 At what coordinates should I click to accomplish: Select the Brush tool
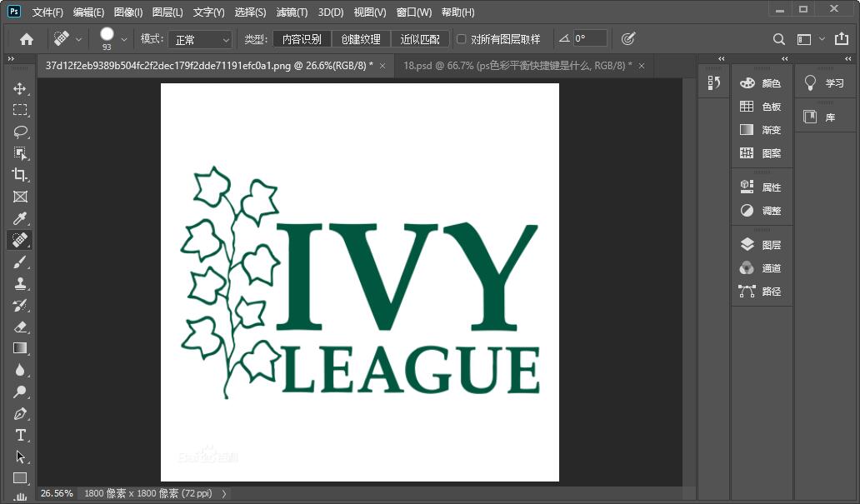[20, 262]
